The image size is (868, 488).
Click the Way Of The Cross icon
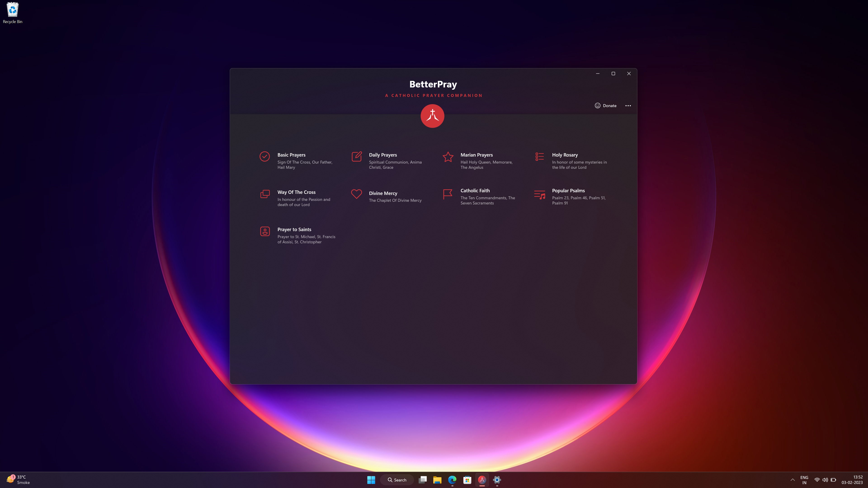(x=265, y=194)
